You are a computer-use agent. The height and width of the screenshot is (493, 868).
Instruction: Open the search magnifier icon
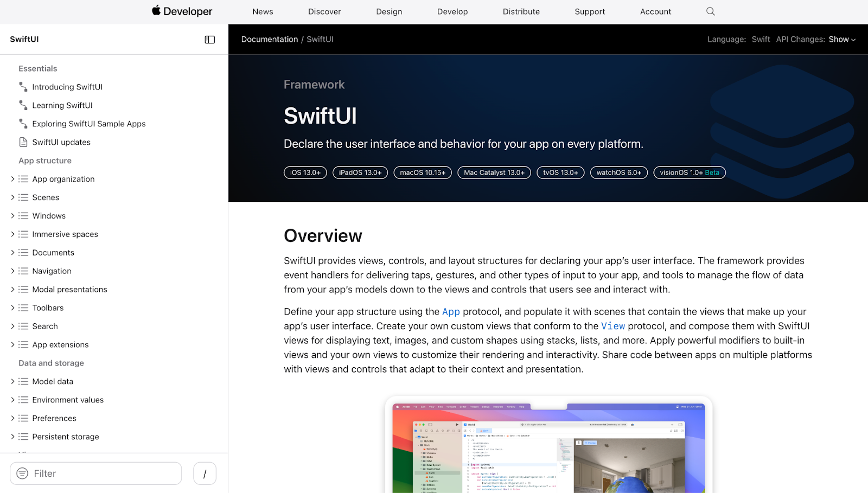coord(710,11)
